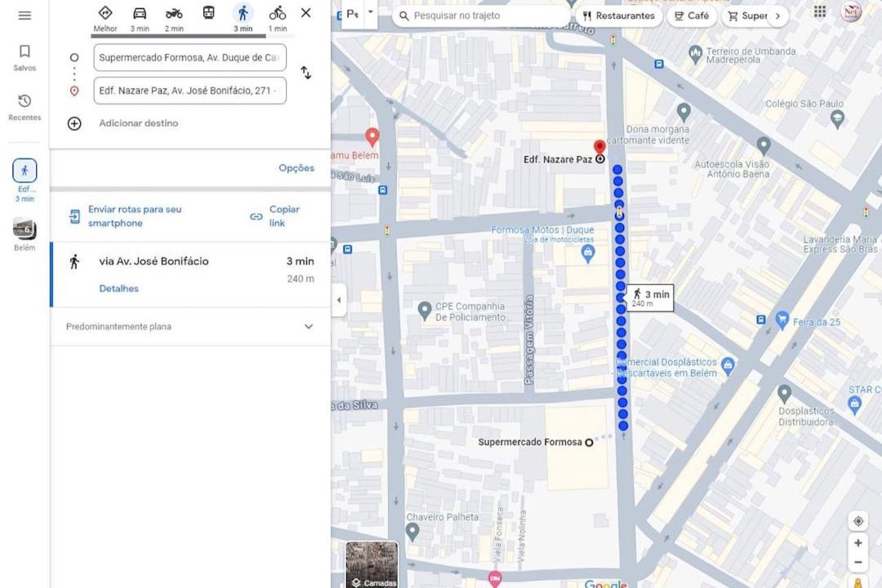The image size is (882, 588).
Task: Click Pesquisar no trajeto search box
Action: tap(481, 16)
